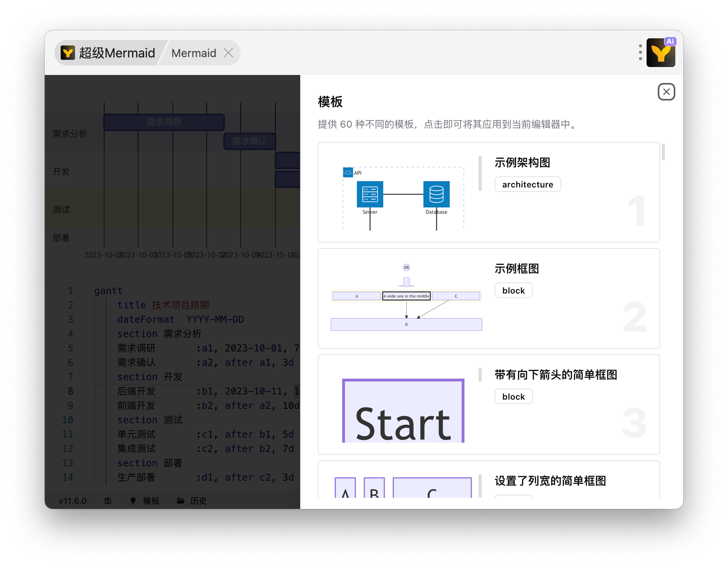
Task: Open 历史 from the status bar
Action: [x=198, y=501]
